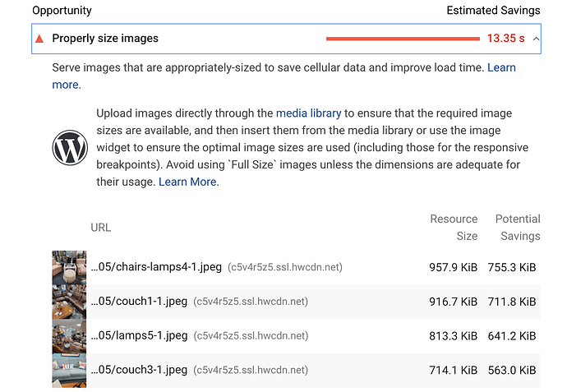Viewport: 567px width, 392px height.
Task: Click the 13.35 s savings value
Action: pyautogui.click(x=505, y=39)
